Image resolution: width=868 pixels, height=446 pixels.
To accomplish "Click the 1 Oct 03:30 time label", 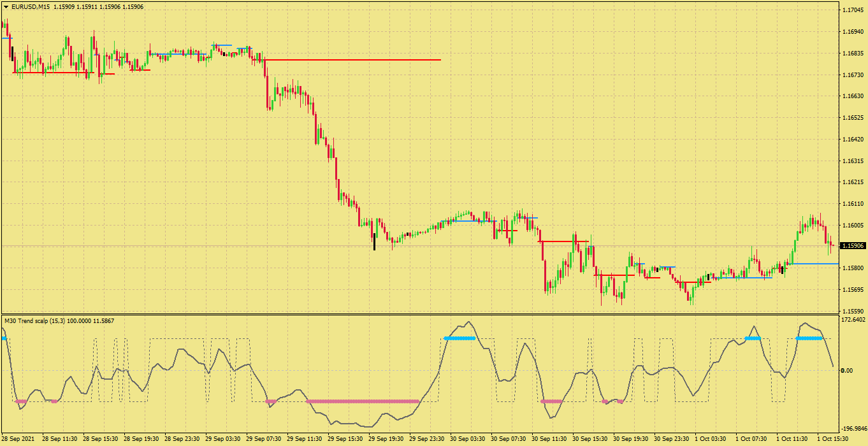I will (x=711, y=439).
